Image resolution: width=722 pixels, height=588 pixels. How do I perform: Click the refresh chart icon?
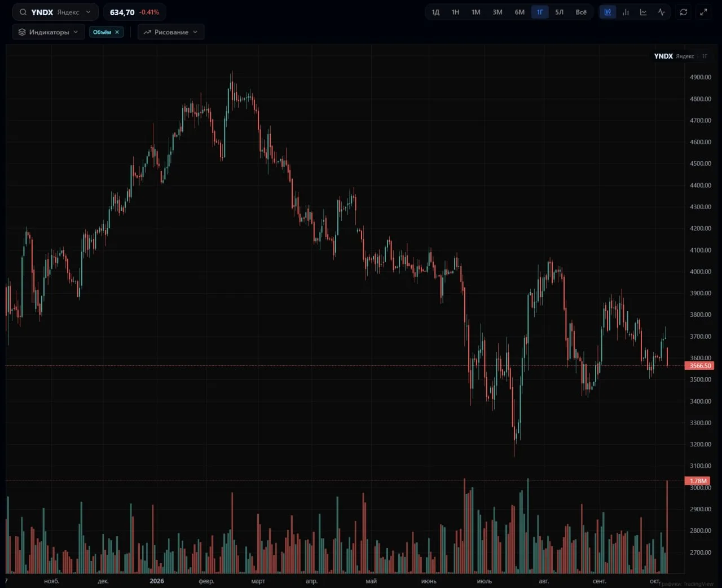pos(684,12)
